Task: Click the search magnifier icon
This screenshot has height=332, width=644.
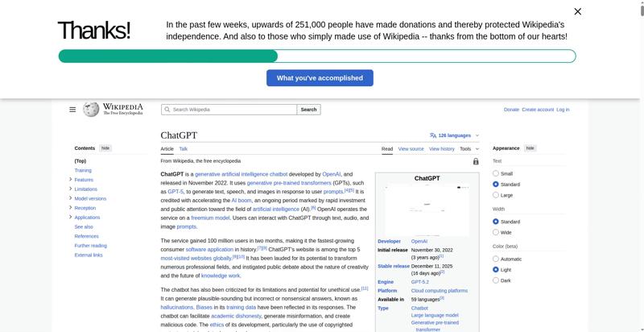Action: (167, 110)
